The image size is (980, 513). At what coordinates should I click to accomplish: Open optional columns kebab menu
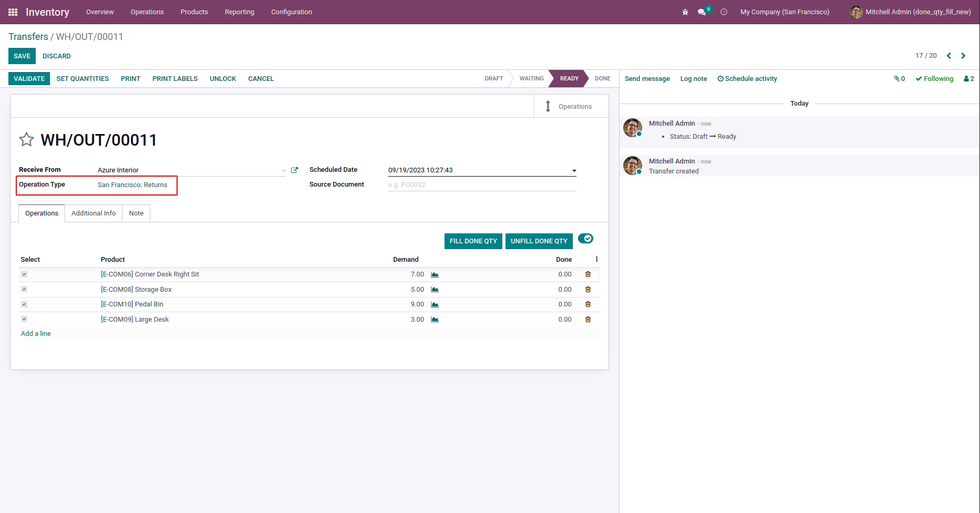[596, 260]
